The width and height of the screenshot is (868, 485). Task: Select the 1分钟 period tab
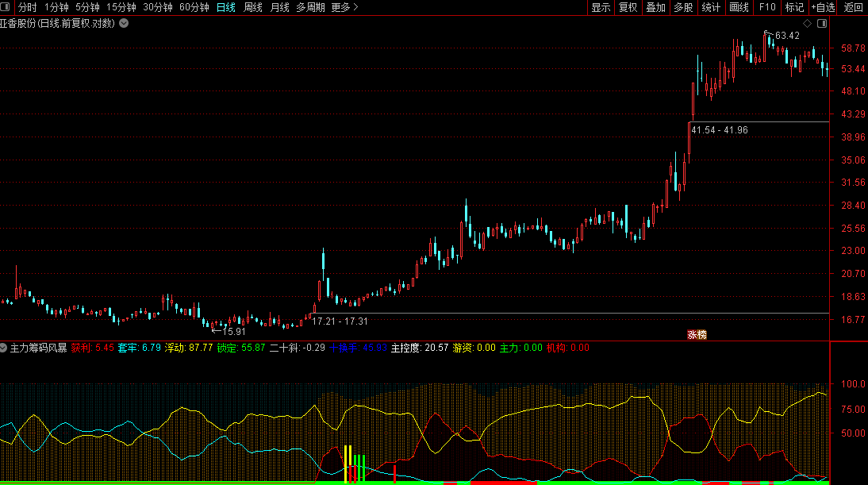(x=56, y=7)
